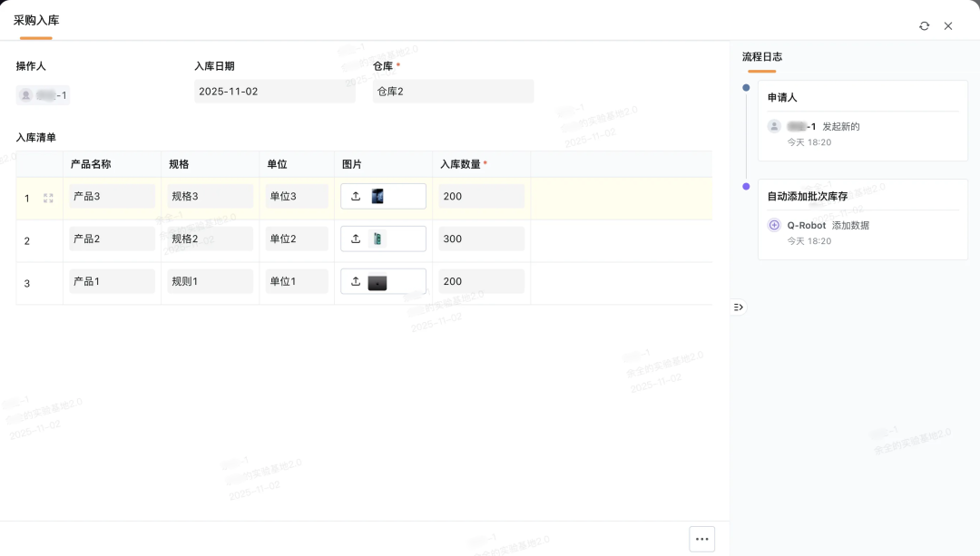
Task: Click the refresh icon in header
Action: coord(924,26)
